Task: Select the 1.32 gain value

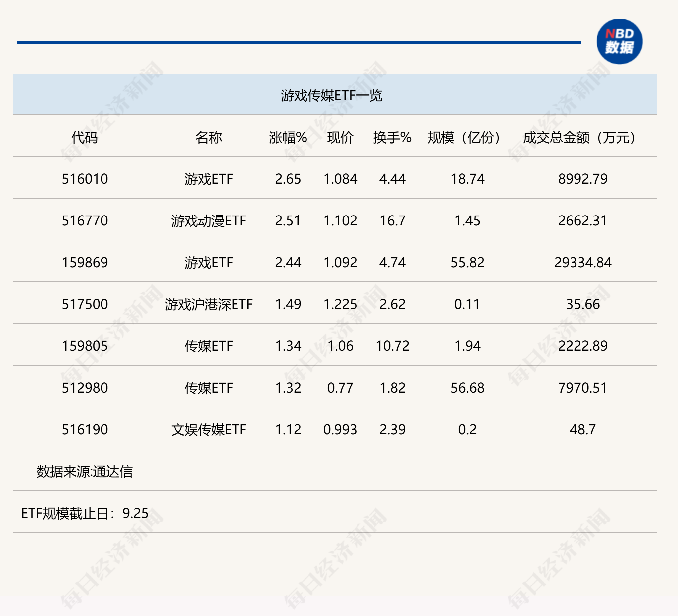Action: click(288, 388)
